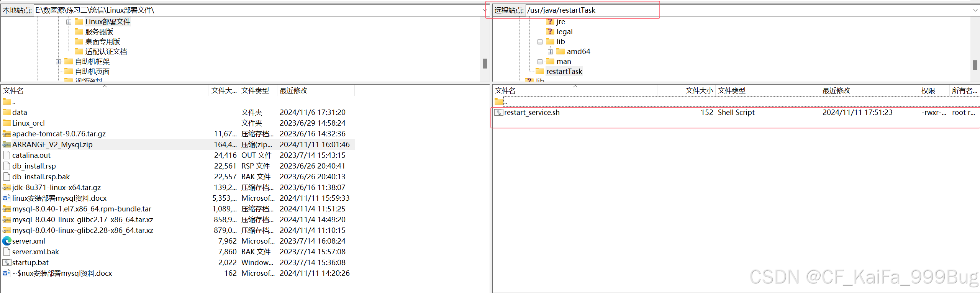Screen dimensions: 980x293
Task: Sort remote files by 最近修改 column
Action: point(869,90)
